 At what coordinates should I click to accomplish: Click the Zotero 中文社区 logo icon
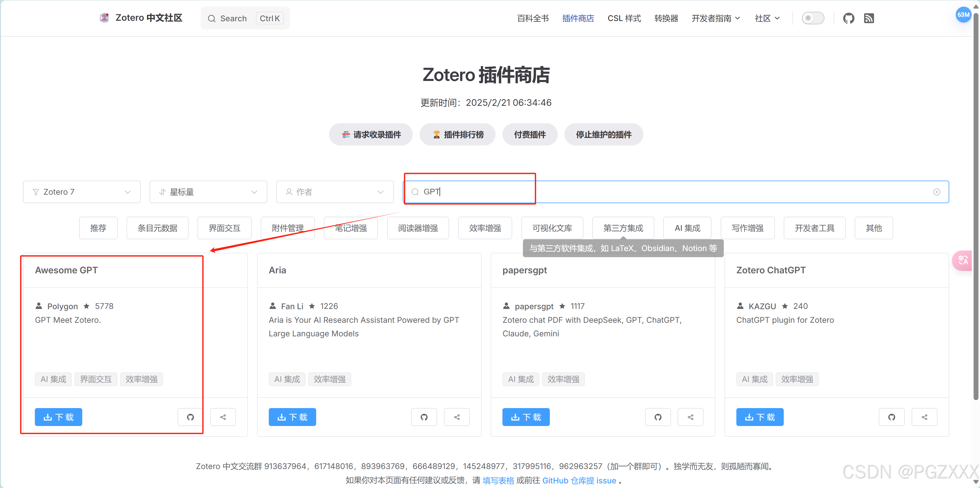pyautogui.click(x=104, y=18)
